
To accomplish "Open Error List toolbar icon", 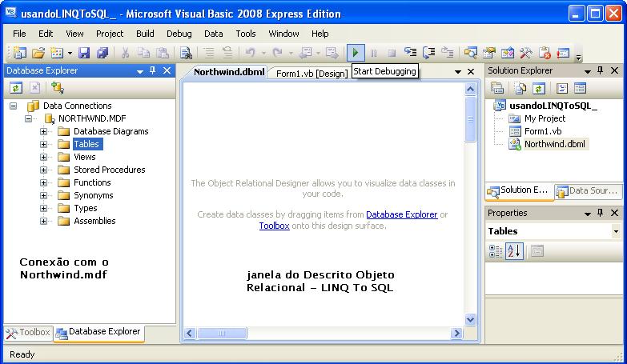I will [545, 53].
